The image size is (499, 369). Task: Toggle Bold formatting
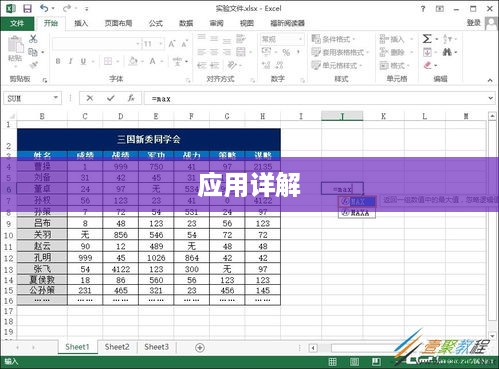pos(58,61)
